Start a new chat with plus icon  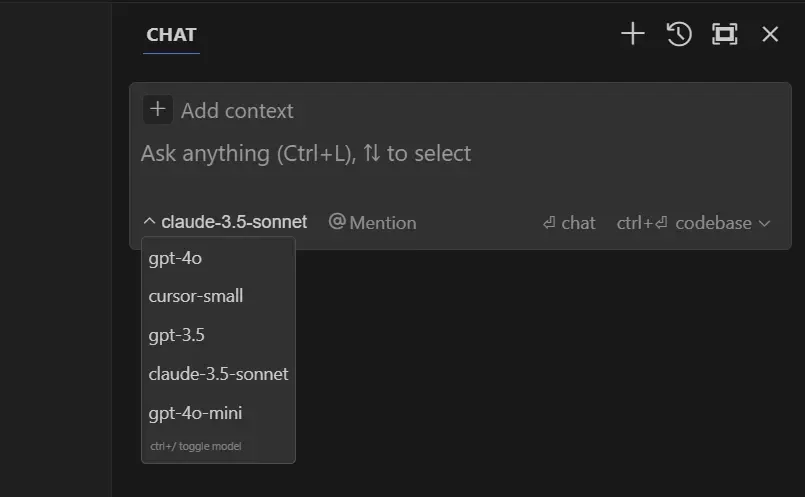633,34
